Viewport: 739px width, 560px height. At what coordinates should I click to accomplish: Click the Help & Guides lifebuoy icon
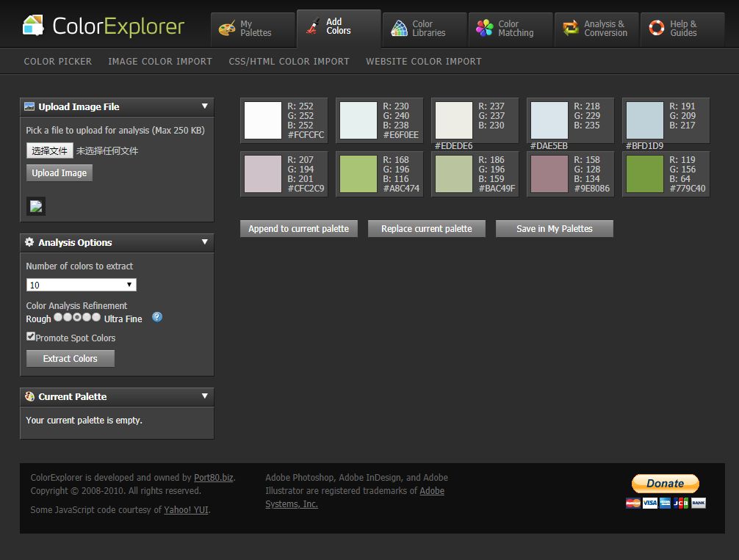coord(657,29)
